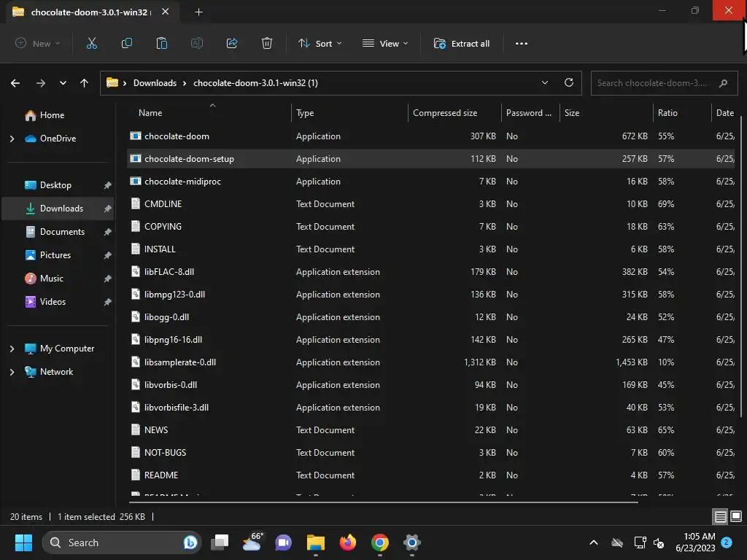Image resolution: width=747 pixels, height=560 pixels.
Task: Select the libsamplerate-0.dll file
Action: click(430, 362)
